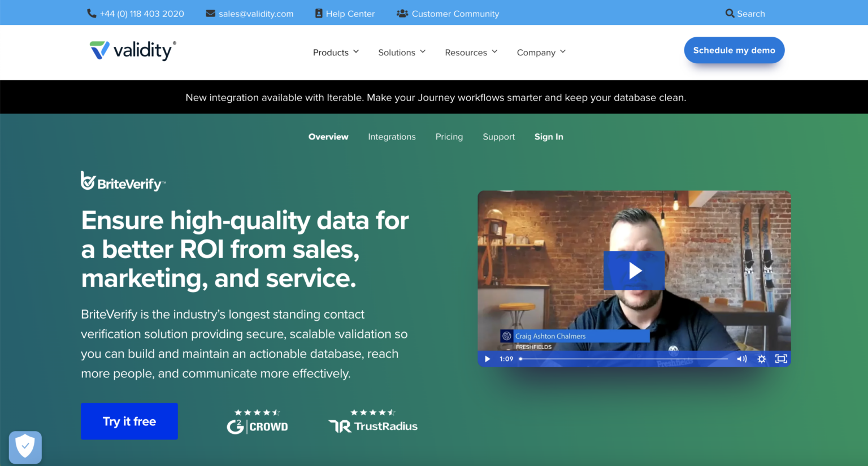Toggle fullscreen mode on the video
868x466 pixels.
click(781, 359)
